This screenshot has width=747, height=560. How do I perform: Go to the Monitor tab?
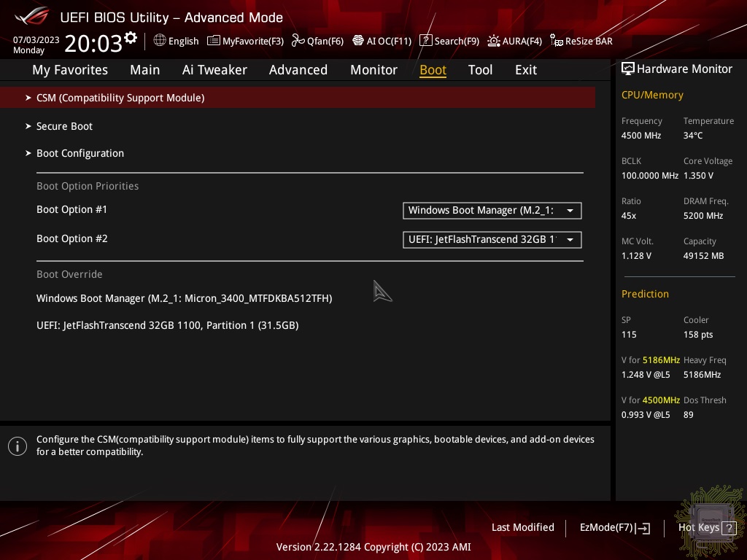373,70
